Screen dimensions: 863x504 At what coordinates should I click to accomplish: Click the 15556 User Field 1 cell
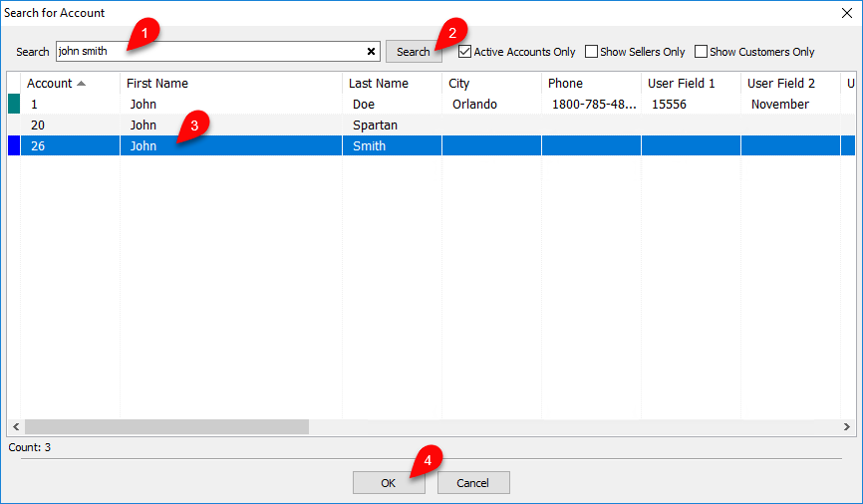pos(691,104)
